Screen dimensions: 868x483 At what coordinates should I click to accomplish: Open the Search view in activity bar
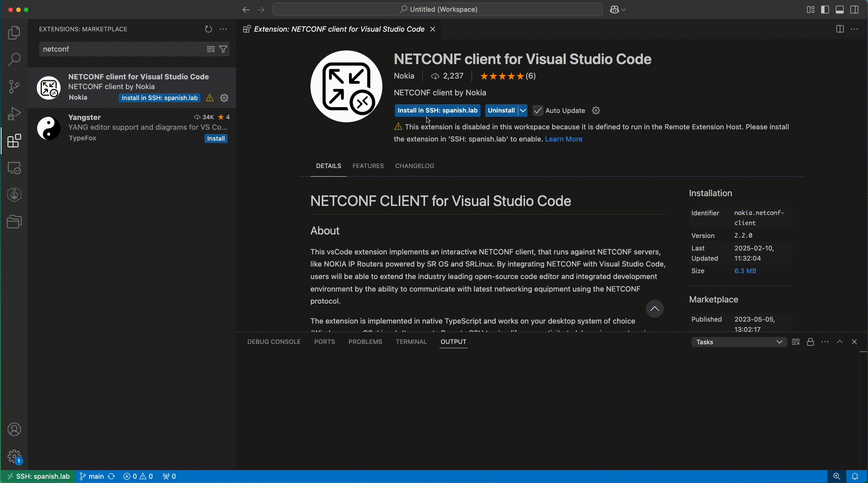tap(14, 59)
